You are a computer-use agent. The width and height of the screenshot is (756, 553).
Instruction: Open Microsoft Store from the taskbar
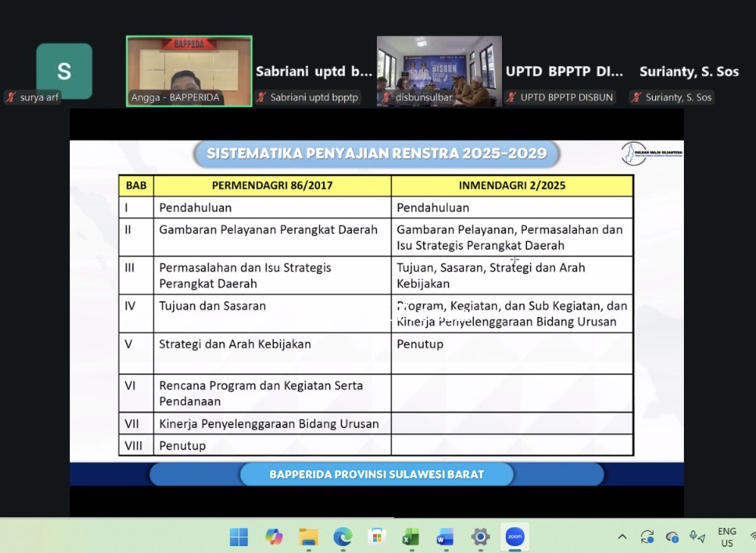point(377,537)
